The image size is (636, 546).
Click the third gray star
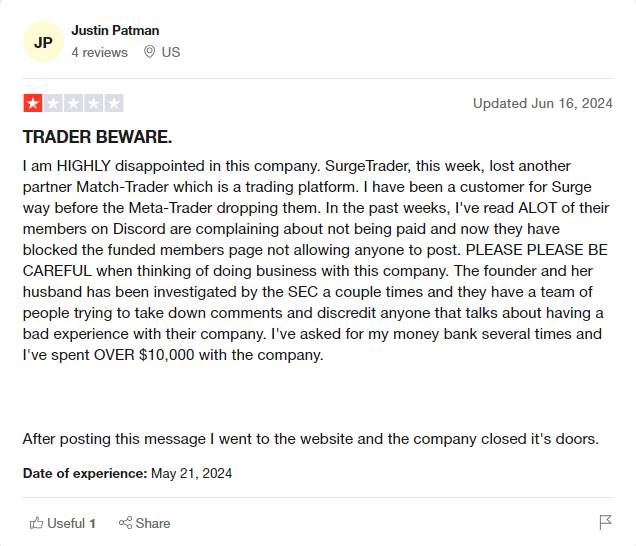click(x=73, y=103)
